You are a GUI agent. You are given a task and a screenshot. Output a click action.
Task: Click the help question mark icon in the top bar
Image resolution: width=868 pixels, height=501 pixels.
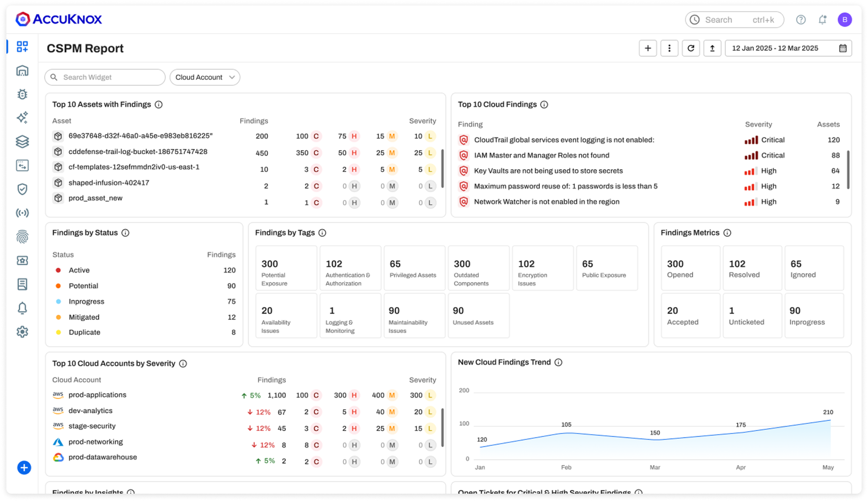pos(801,19)
